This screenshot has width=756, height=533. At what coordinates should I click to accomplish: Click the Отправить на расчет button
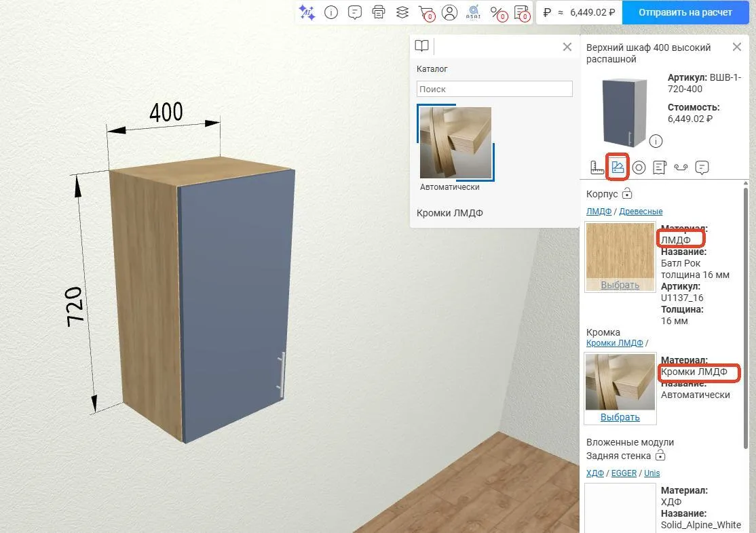pos(685,12)
